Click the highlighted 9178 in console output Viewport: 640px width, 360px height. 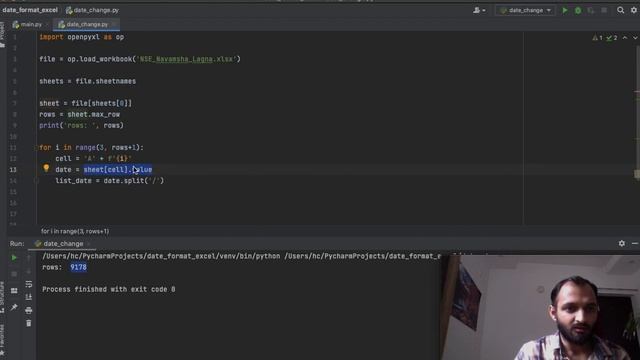(78, 267)
